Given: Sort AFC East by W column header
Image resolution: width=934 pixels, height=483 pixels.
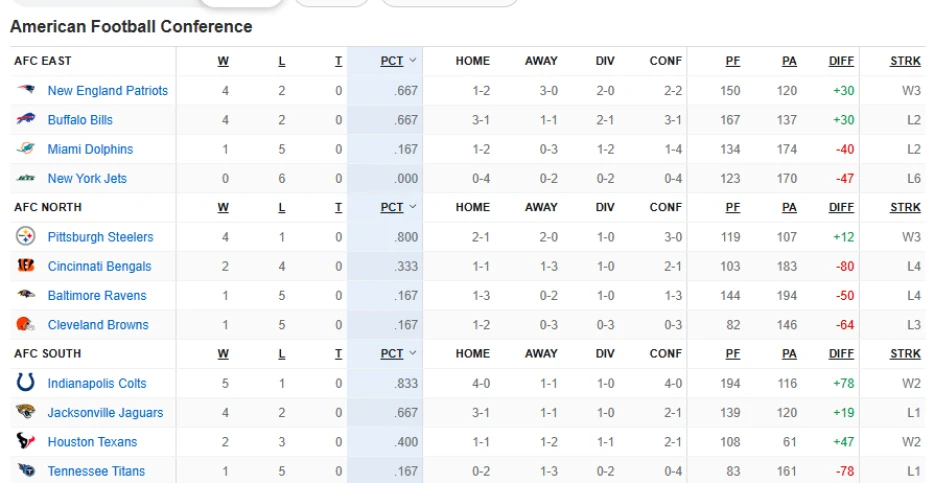Looking at the screenshot, I should pos(223,61).
